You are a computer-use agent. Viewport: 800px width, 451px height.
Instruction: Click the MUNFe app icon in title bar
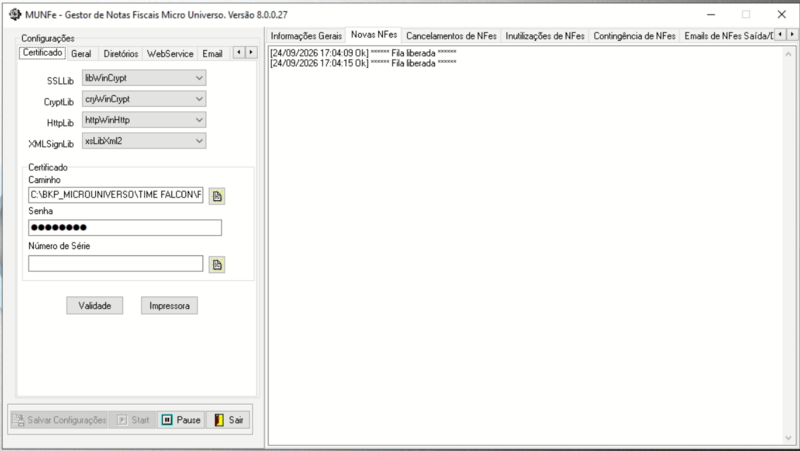(x=15, y=14)
